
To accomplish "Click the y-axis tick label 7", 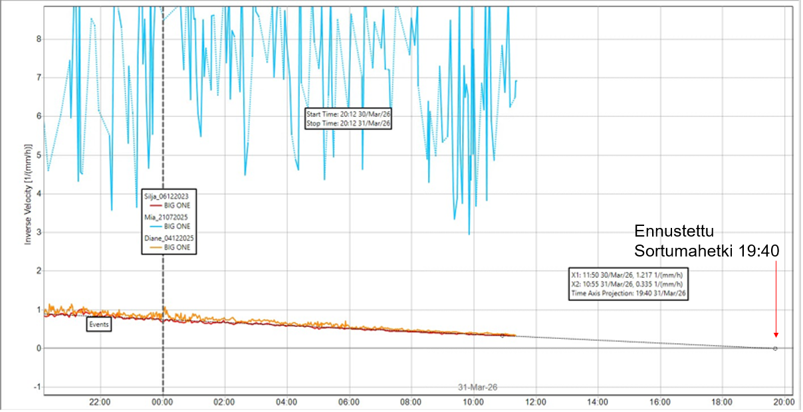I will click(38, 78).
